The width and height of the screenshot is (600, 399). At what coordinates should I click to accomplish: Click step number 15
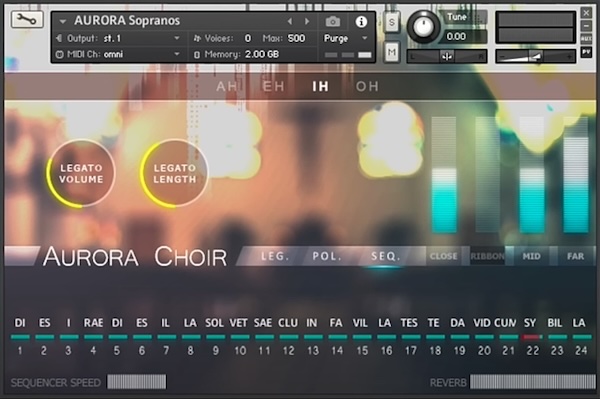pyautogui.click(x=362, y=350)
